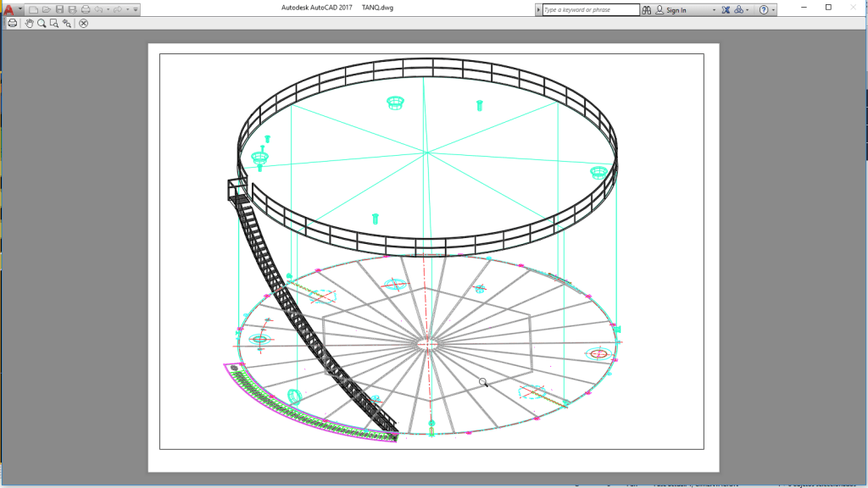
Task: Click the Plot printer icon in preview toolbar
Action: pos(13,23)
